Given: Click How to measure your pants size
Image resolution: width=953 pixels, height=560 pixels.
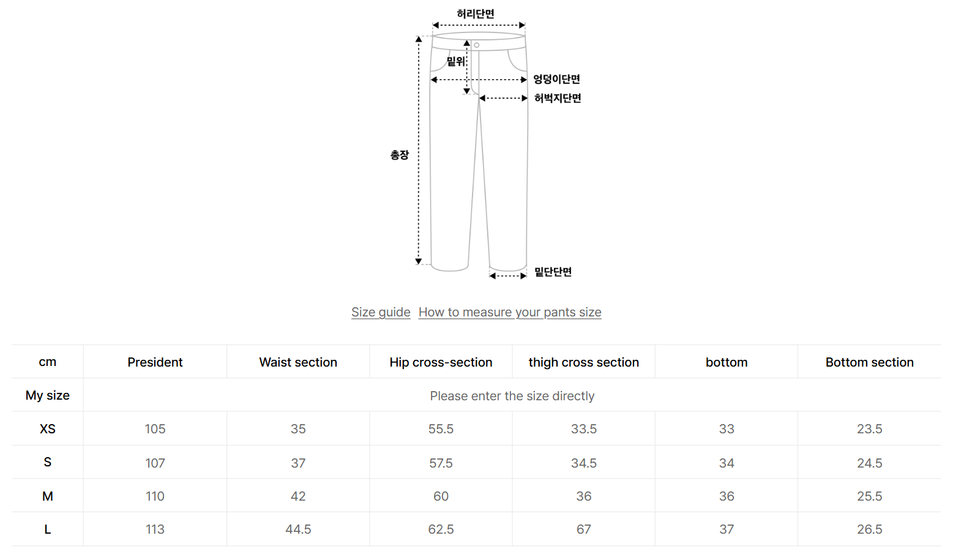Looking at the screenshot, I should pyautogui.click(x=510, y=312).
